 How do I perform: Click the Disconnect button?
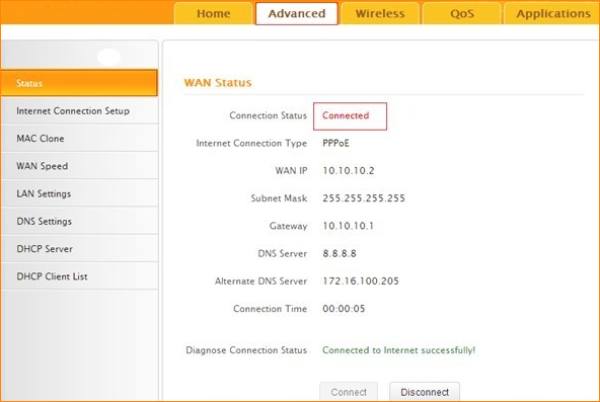point(424,392)
